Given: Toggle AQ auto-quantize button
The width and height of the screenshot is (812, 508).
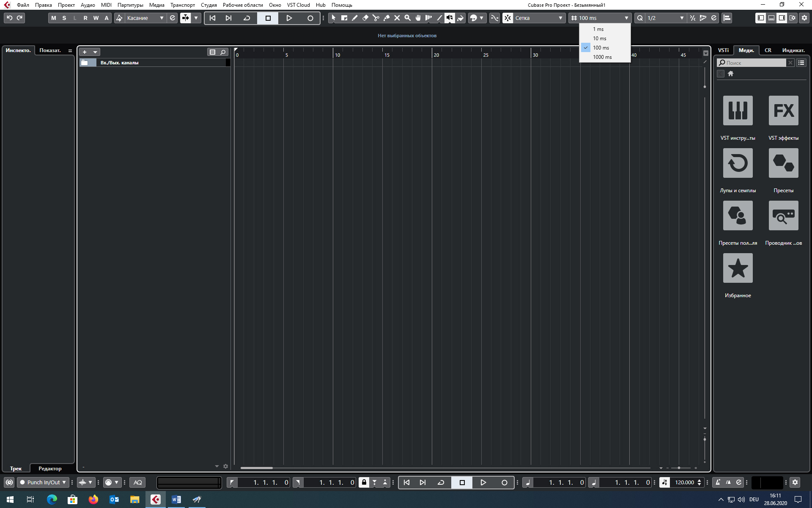Looking at the screenshot, I should tap(137, 482).
